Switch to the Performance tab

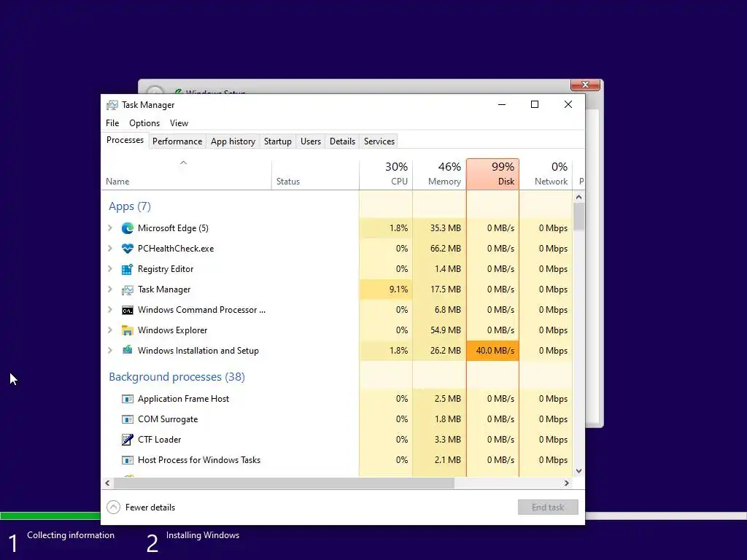pos(177,141)
